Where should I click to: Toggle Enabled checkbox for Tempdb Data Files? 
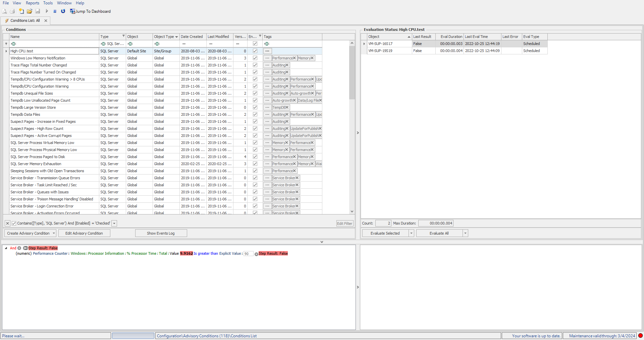(255, 114)
